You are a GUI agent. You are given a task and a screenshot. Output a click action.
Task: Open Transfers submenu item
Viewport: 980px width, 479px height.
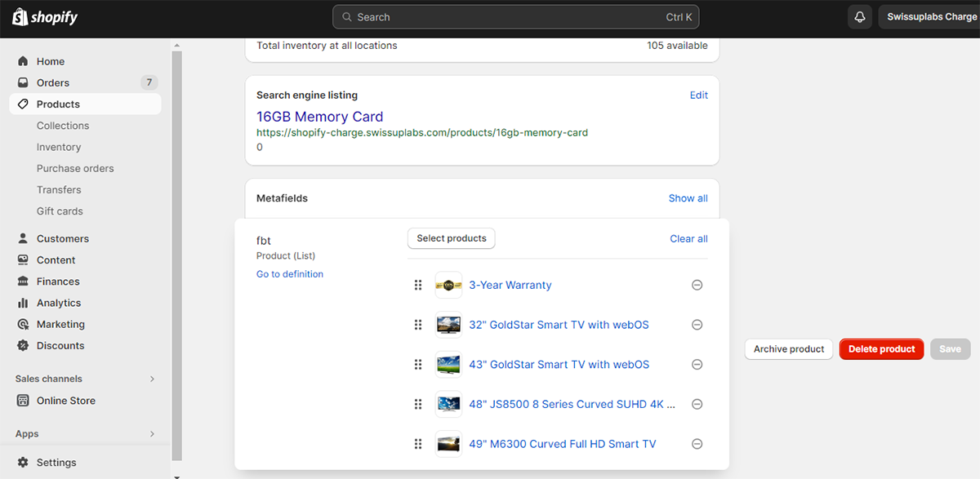click(x=59, y=189)
